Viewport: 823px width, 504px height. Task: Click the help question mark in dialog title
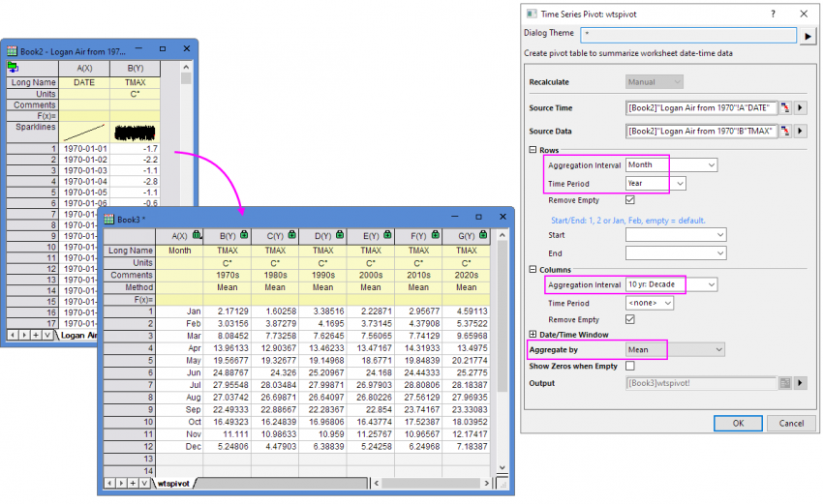[x=772, y=14]
